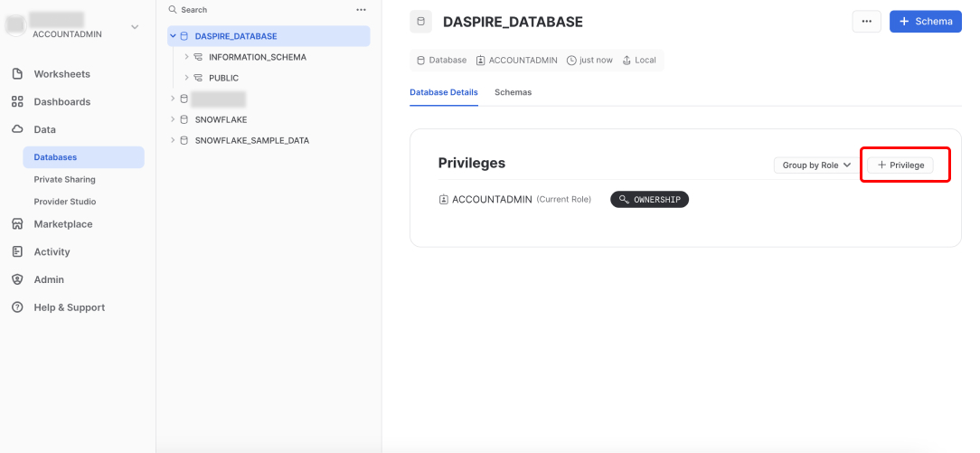
Task: Open Provider Studio page
Action: 65,202
